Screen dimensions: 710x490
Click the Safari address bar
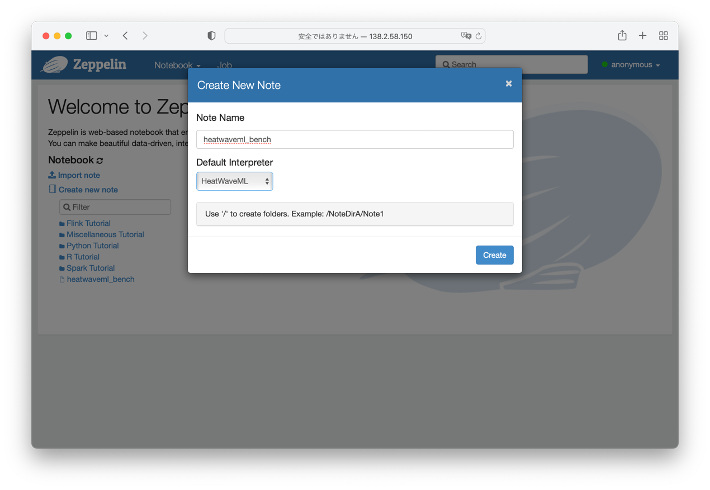(x=355, y=36)
